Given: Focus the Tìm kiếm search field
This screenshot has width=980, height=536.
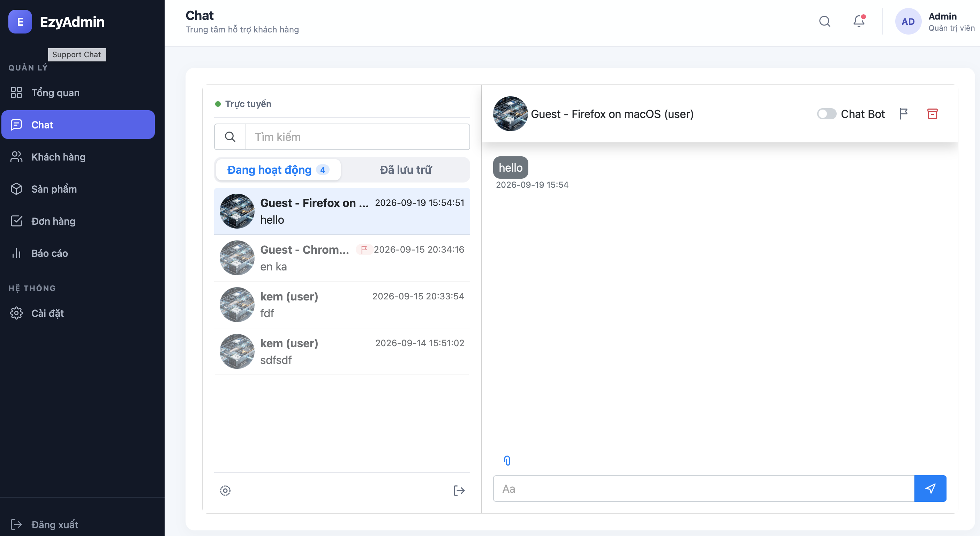Looking at the screenshot, I should (357, 137).
